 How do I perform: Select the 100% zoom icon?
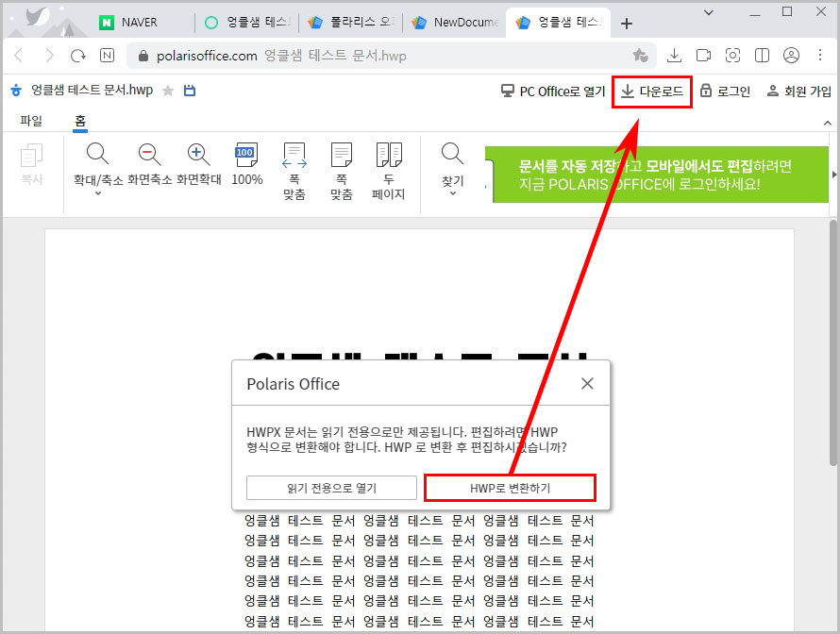coord(246,153)
